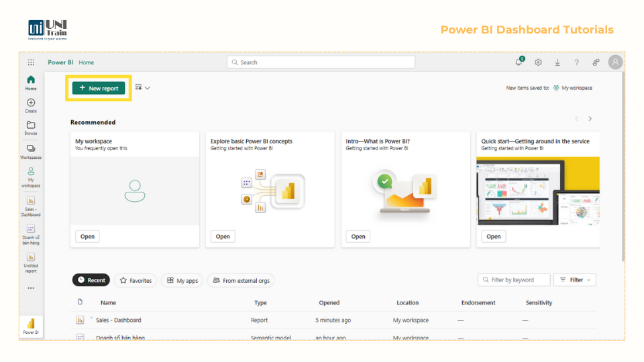Select the My apps tab
The width and height of the screenshot is (644, 362).
pos(182,280)
